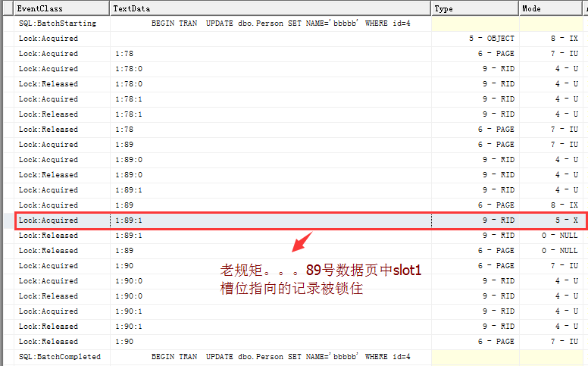Select Lock:Released PAGE row for 1:78
Screen dimensions: 588x366
click(299, 130)
